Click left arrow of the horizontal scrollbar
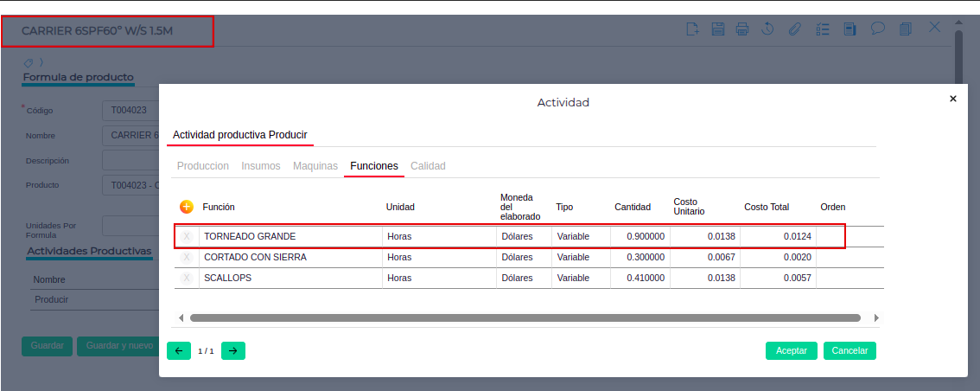This screenshot has width=980, height=391. pos(181,317)
